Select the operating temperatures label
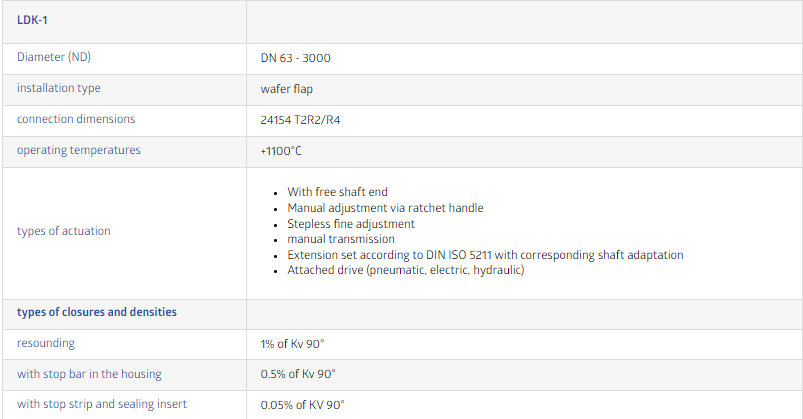 tap(78, 150)
